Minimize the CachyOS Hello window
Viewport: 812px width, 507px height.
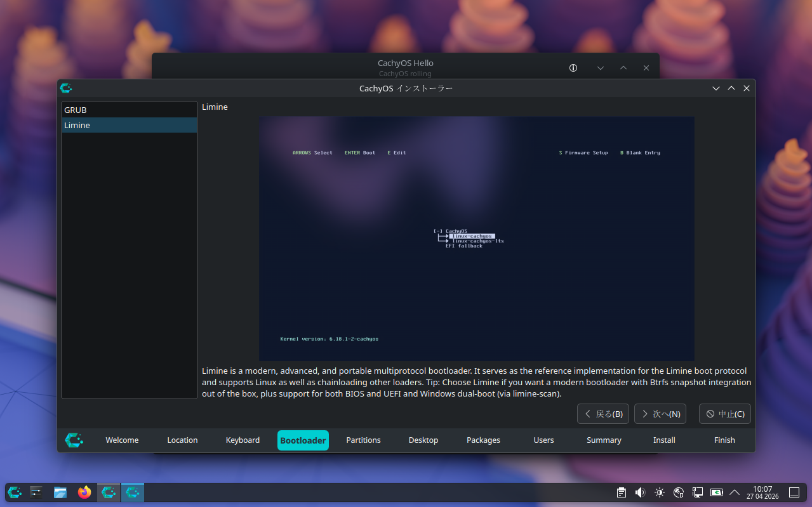(x=601, y=68)
